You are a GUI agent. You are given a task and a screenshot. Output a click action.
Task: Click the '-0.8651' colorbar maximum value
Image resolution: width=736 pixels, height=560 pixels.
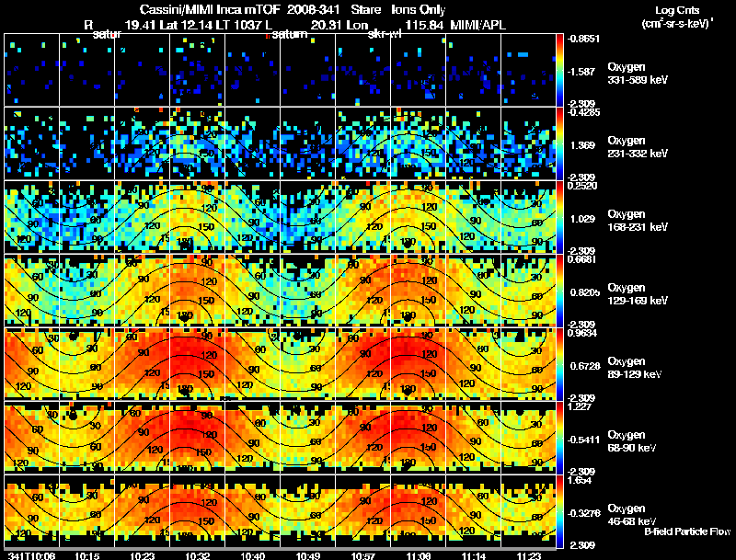583,39
